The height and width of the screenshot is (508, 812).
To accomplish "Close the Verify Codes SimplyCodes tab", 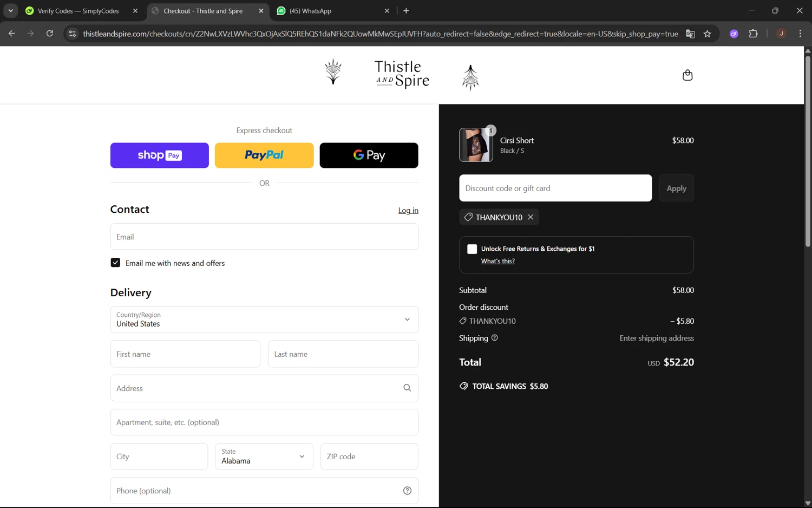I will (135, 11).
